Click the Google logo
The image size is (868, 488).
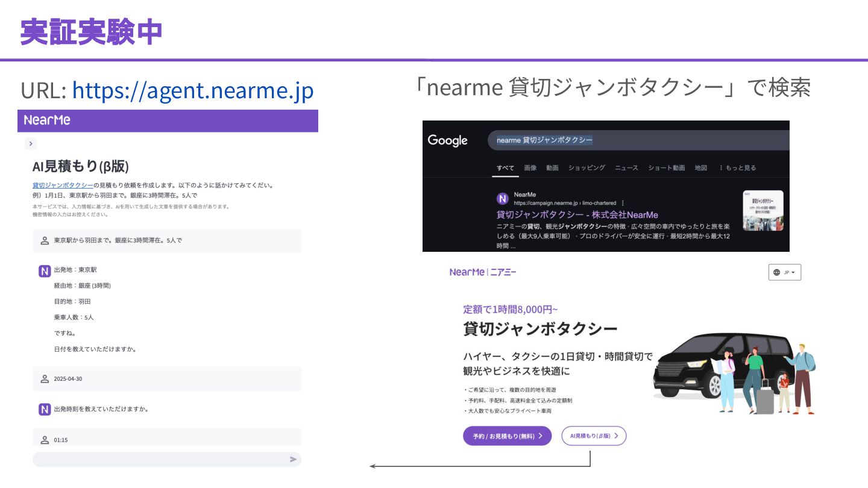click(447, 140)
